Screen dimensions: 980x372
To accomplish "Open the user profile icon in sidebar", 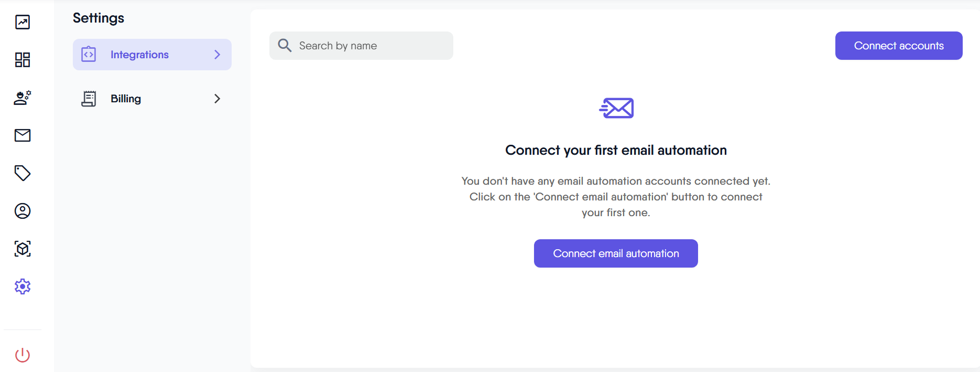I will pyautogui.click(x=23, y=211).
